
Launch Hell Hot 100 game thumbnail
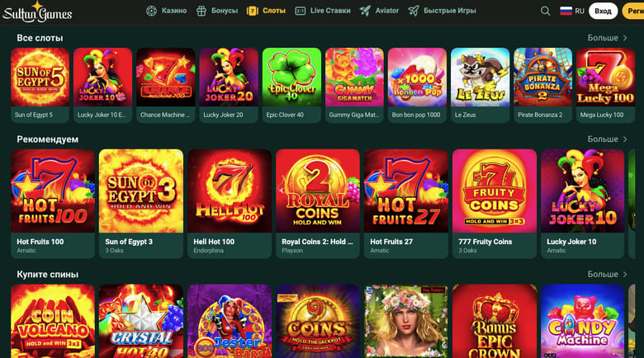[x=230, y=204]
